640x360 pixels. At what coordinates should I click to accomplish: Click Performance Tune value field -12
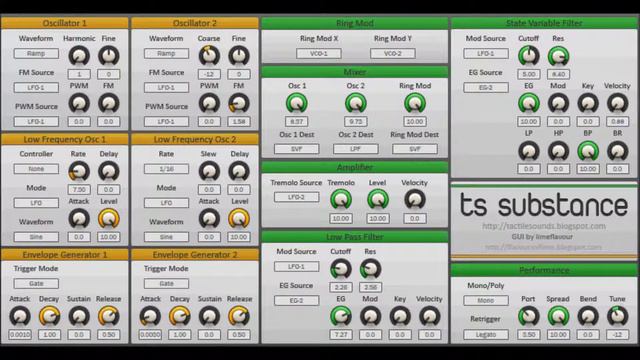(618, 335)
